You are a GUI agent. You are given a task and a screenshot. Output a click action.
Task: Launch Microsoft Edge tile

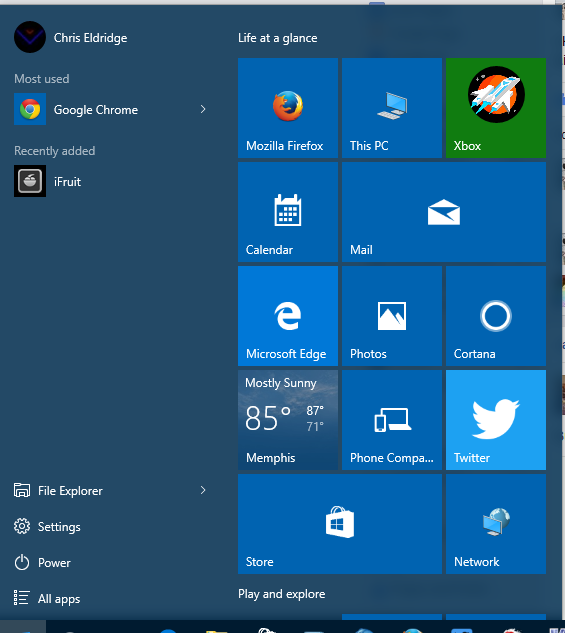(x=288, y=316)
